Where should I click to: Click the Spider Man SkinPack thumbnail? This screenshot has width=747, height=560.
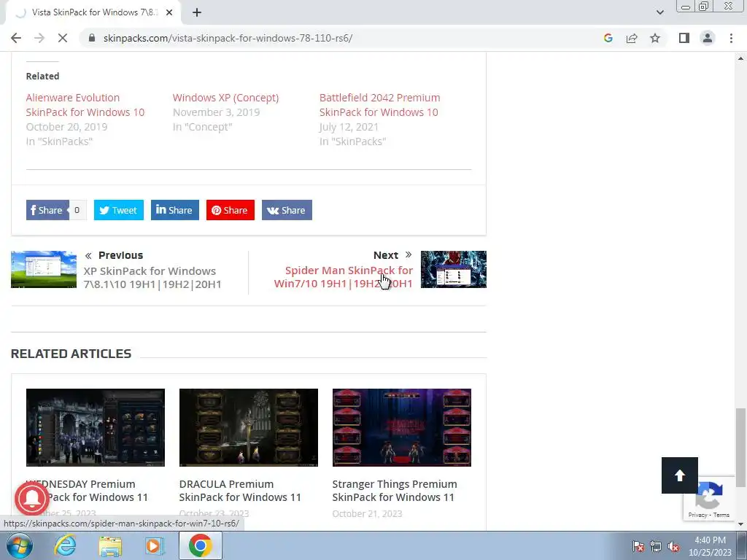[454, 269]
